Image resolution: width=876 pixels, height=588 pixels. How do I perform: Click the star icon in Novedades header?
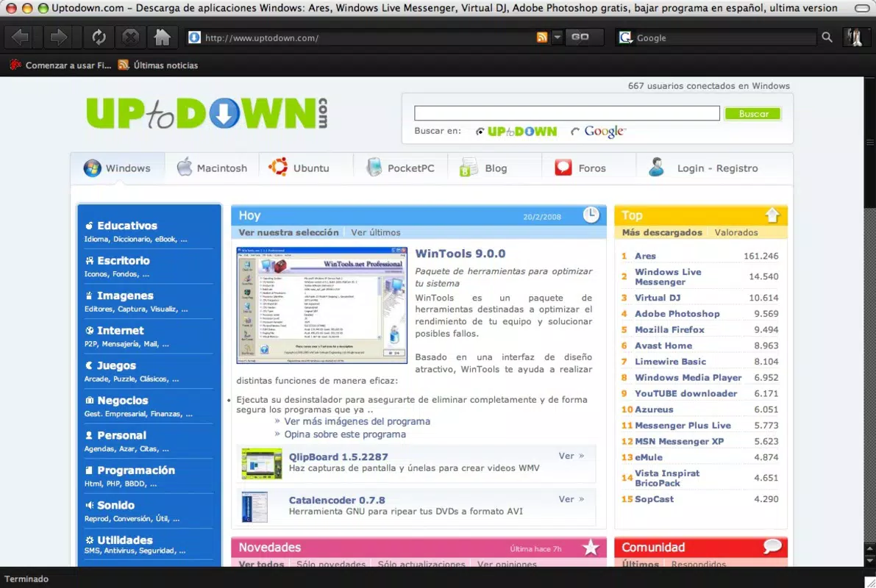[591, 548]
